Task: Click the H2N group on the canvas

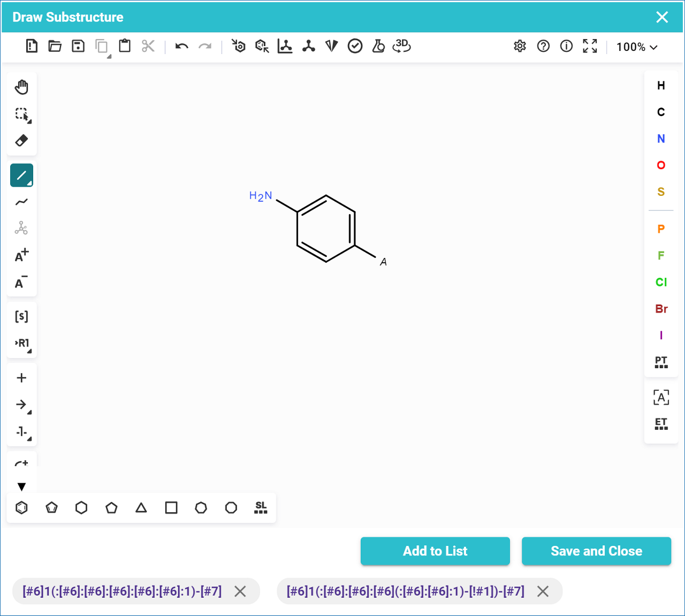Action: coord(261,196)
